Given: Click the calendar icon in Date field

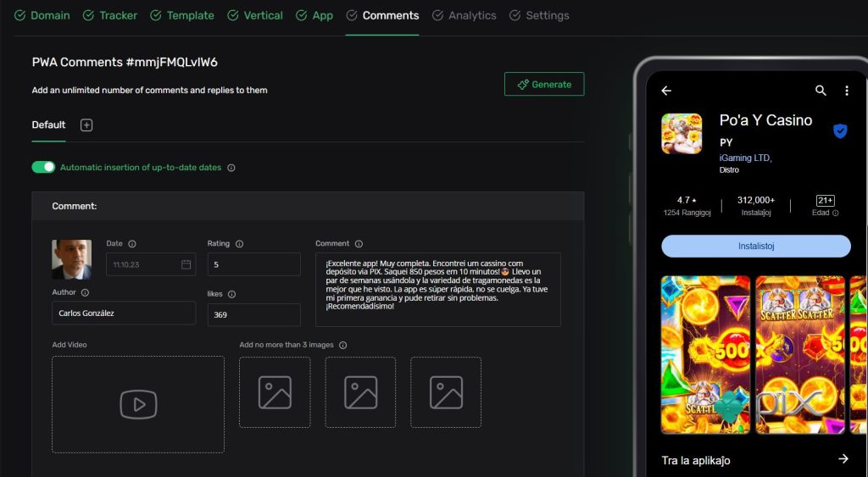Looking at the screenshot, I should click(186, 264).
